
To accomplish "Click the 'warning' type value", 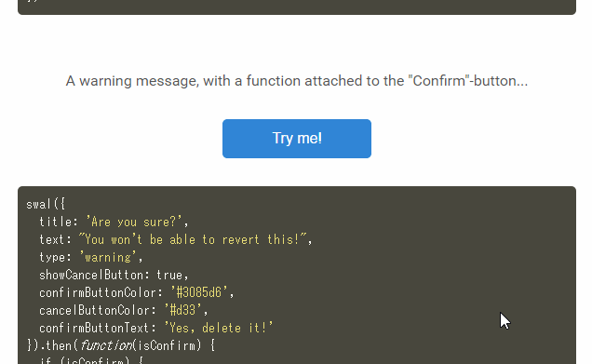I will pyautogui.click(x=108, y=257).
